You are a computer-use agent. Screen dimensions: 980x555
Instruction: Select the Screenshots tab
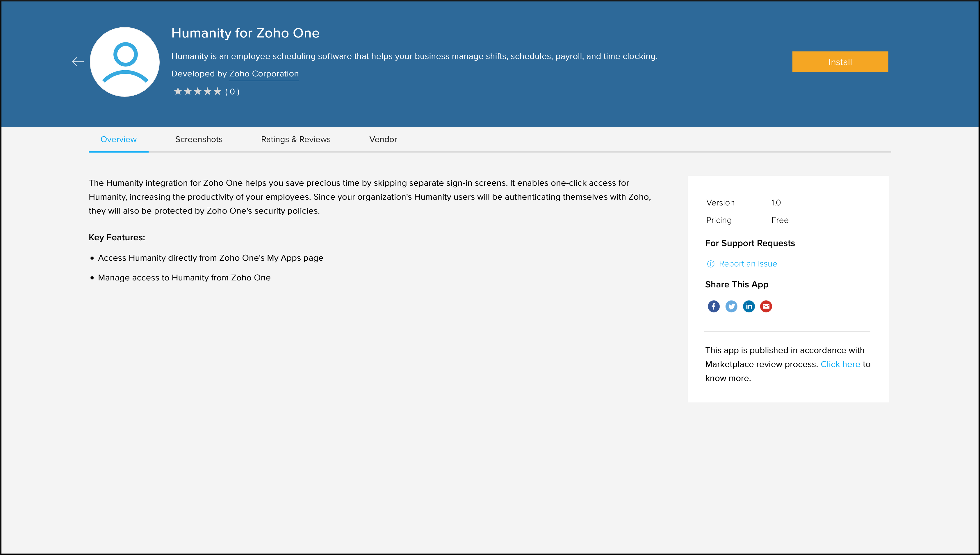[x=199, y=139]
